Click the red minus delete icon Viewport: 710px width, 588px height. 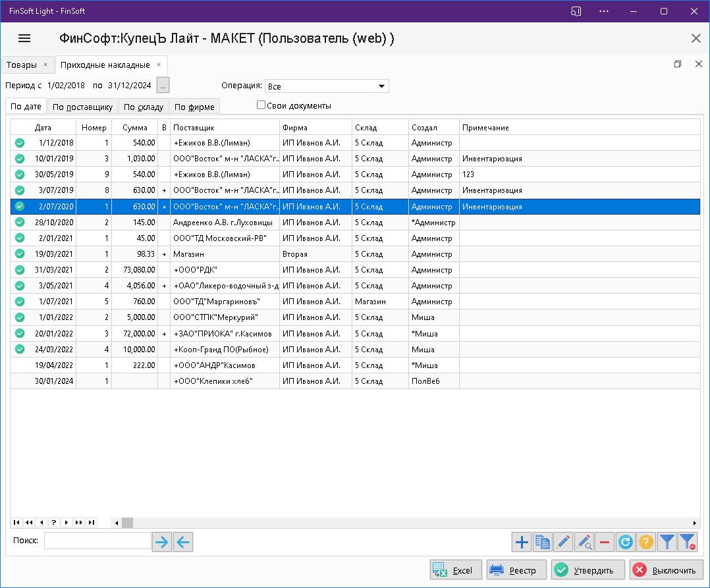[605, 542]
